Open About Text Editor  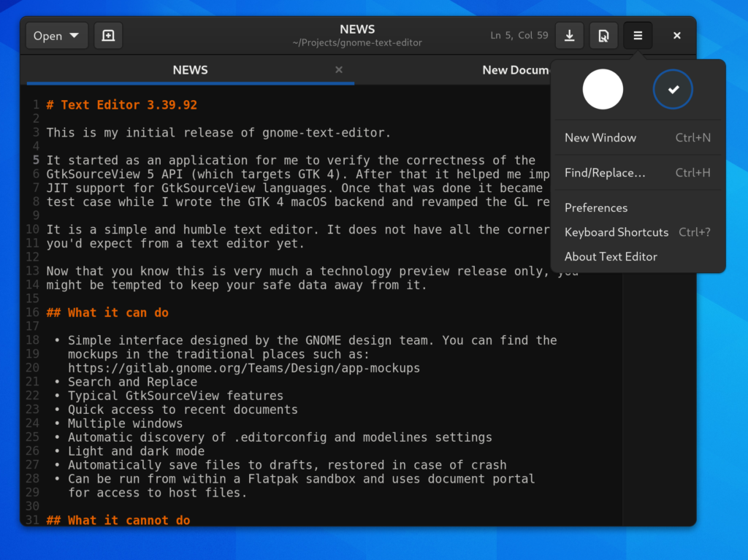(x=638, y=256)
